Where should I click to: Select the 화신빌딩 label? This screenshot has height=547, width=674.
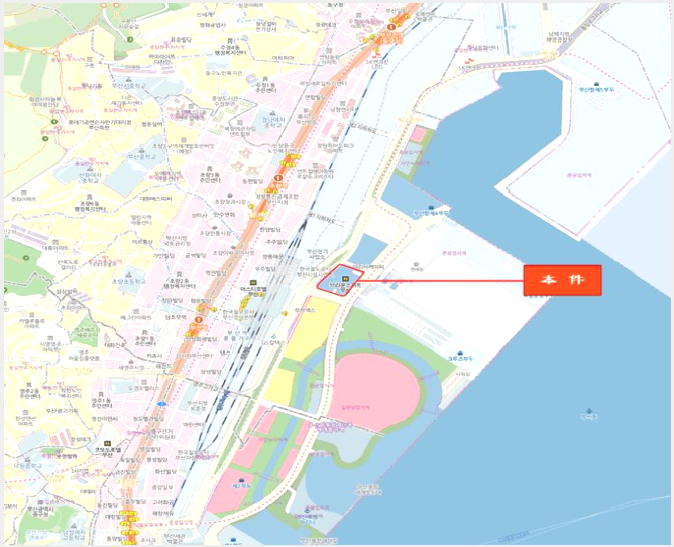(166, 471)
